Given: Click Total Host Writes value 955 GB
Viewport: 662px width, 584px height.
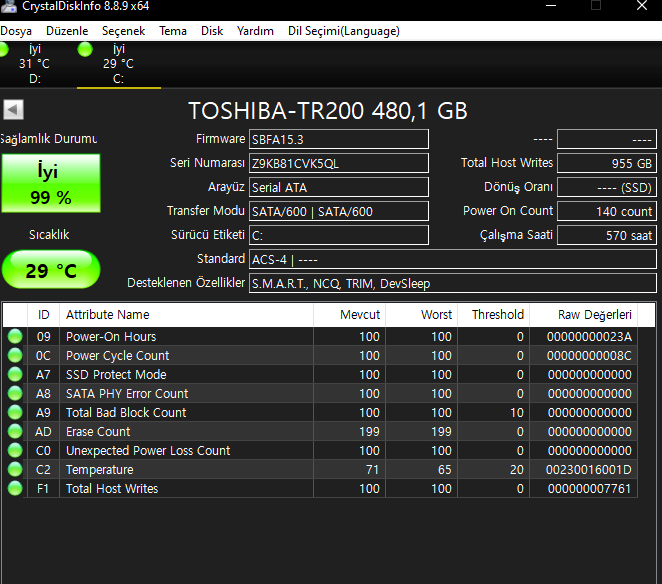Looking at the screenshot, I should (x=607, y=163).
